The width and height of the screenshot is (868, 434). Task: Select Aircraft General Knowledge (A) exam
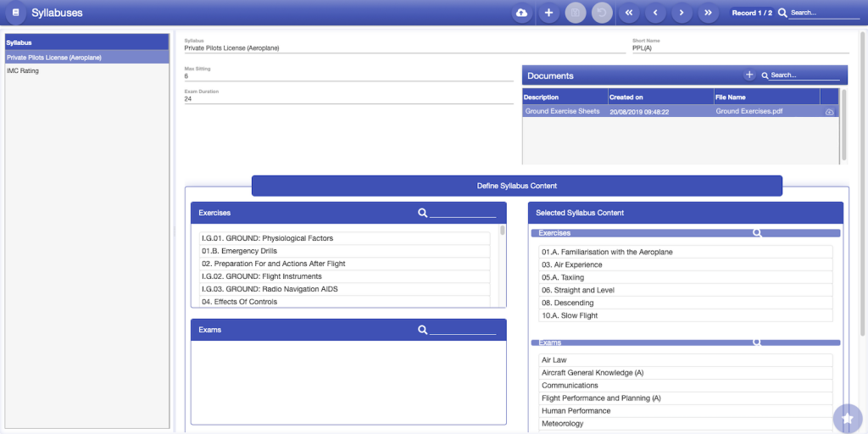tap(686, 373)
